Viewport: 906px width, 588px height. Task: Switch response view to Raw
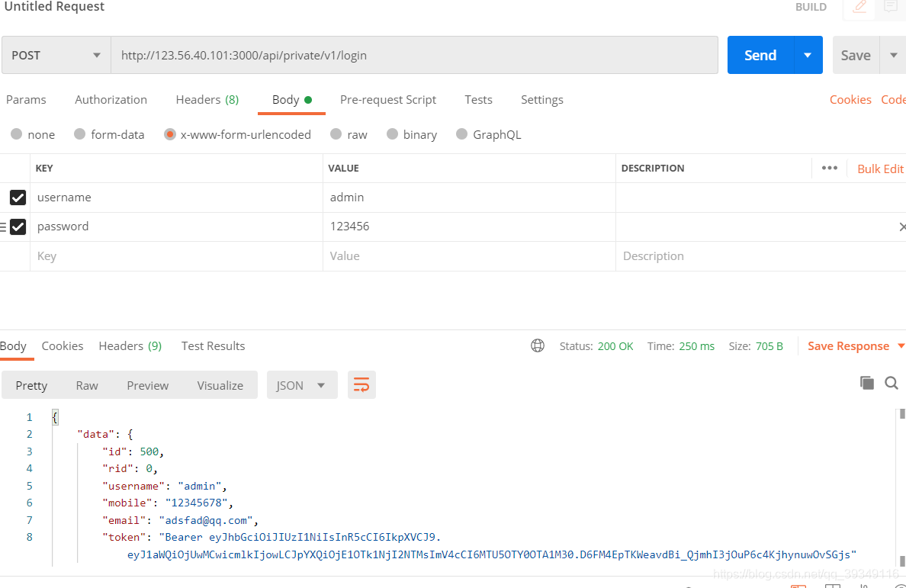pos(87,385)
